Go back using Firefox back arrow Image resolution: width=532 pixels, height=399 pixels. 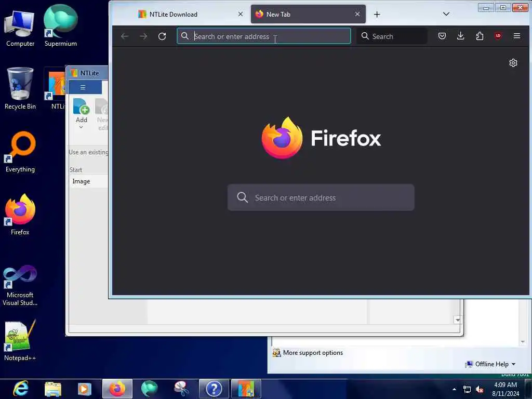tap(125, 36)
